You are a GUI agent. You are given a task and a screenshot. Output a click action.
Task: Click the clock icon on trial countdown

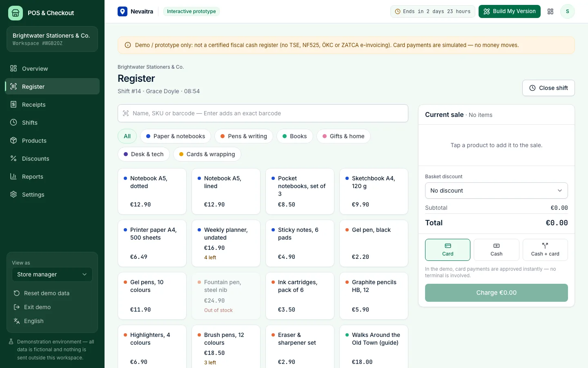(398, 11)
